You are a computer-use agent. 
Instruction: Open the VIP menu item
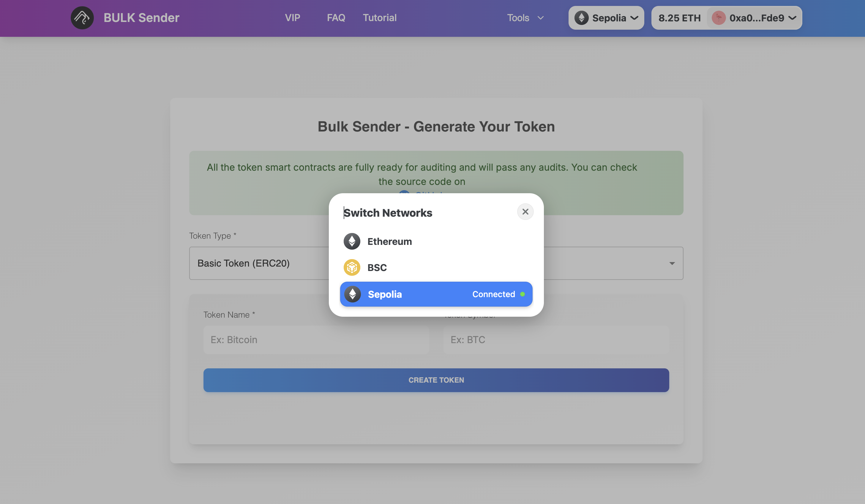coord(293,18)
